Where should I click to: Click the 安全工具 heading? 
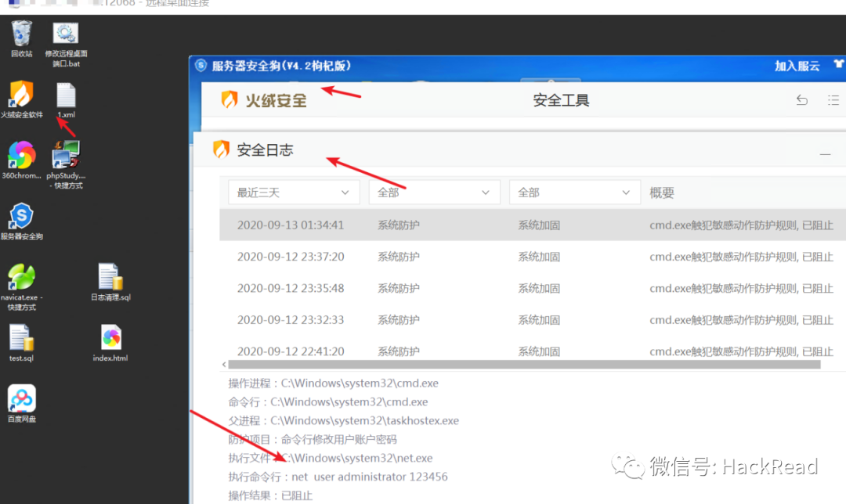tap(561, 100)
